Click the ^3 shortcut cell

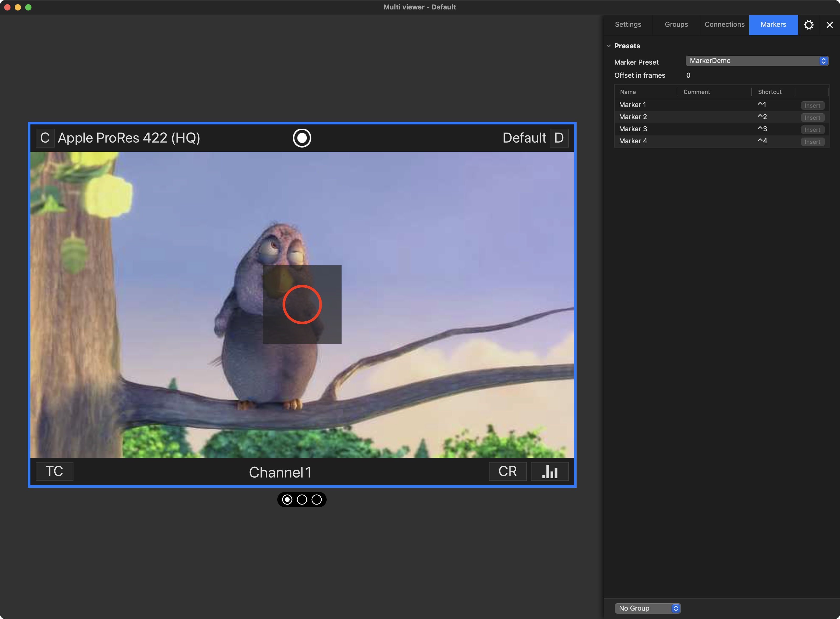tap(762, 129)
